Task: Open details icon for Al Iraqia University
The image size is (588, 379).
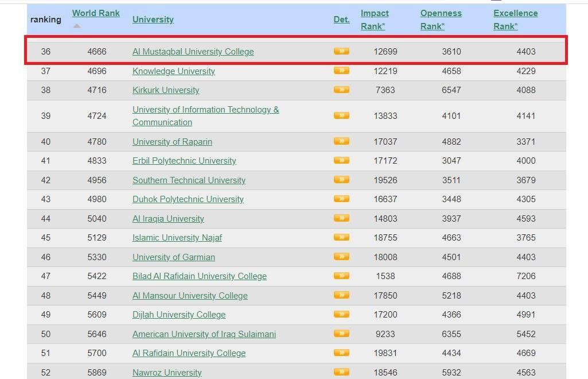Action: point(341,218)
